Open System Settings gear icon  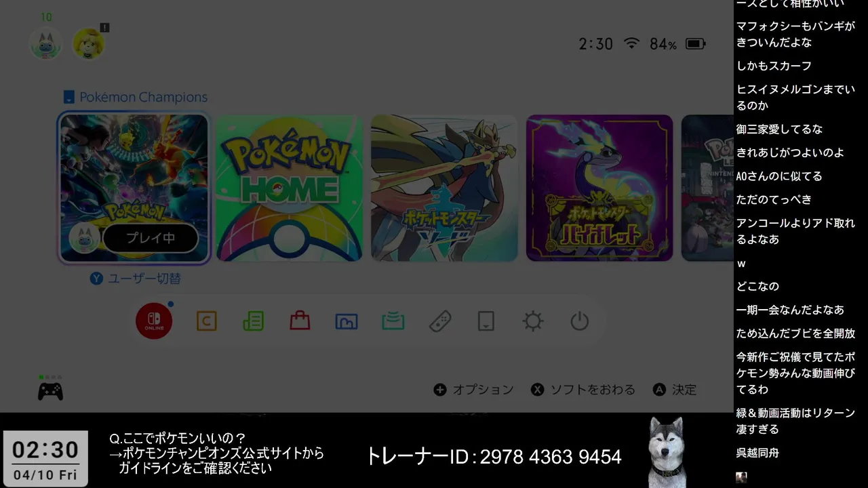533,321
